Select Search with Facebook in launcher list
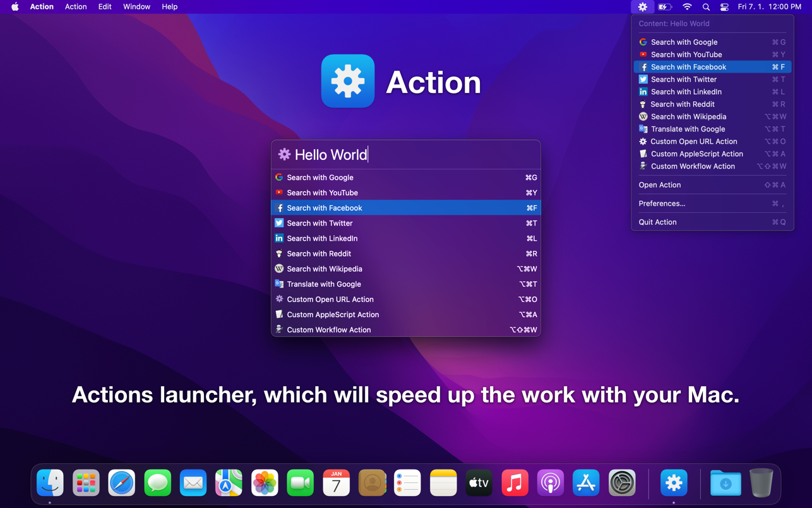812x508 pixels. [406, 208]
